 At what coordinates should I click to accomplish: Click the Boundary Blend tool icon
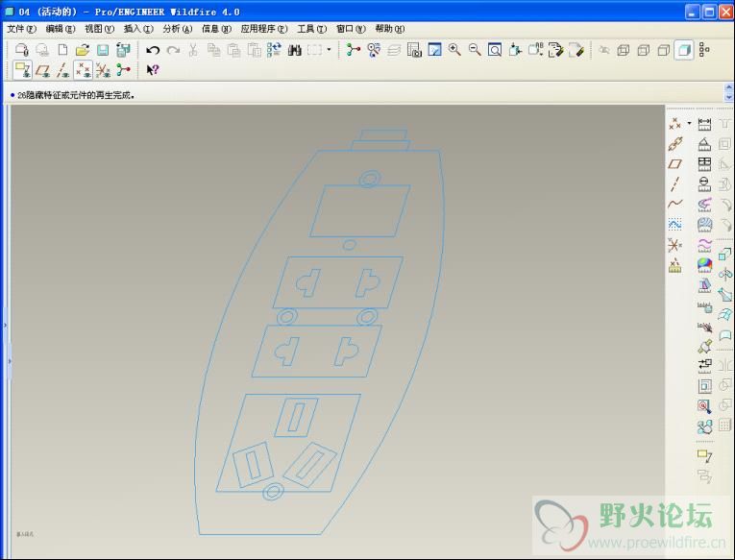pos(724,314)
